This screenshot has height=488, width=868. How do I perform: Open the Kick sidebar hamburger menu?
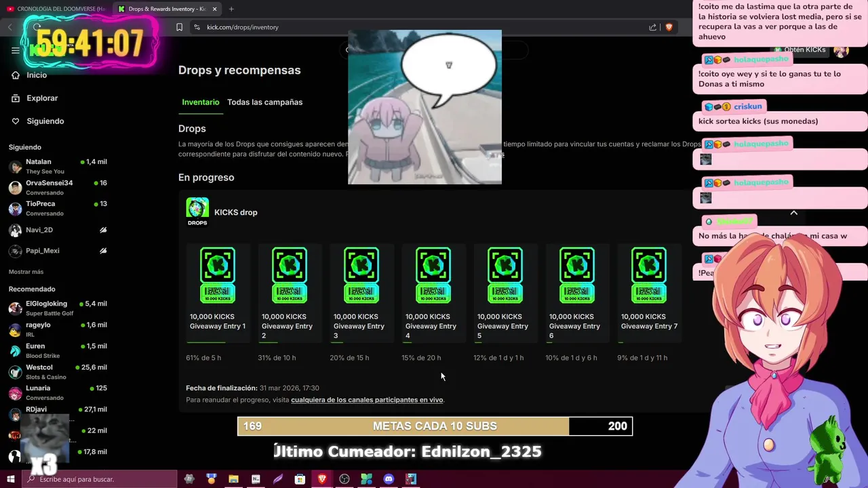point(16,50)
